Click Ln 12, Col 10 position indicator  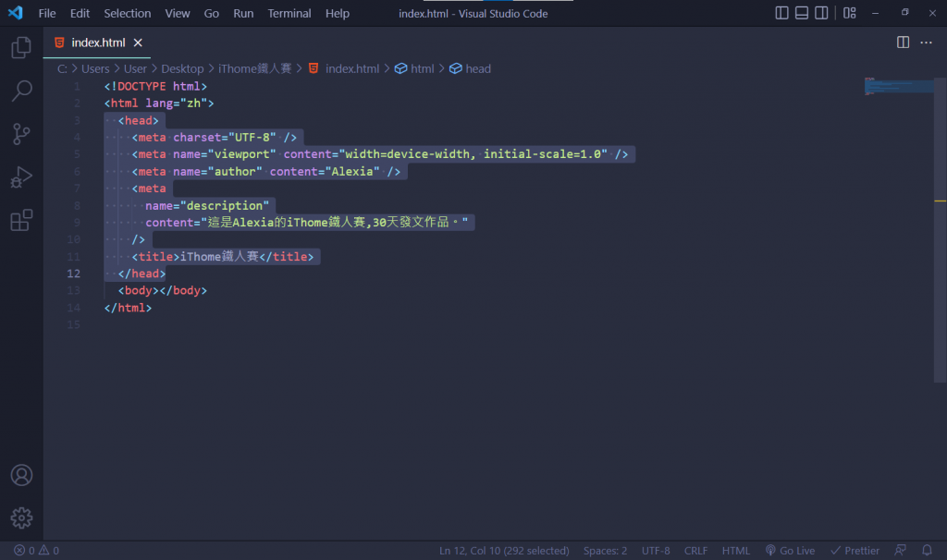[504, 551]
